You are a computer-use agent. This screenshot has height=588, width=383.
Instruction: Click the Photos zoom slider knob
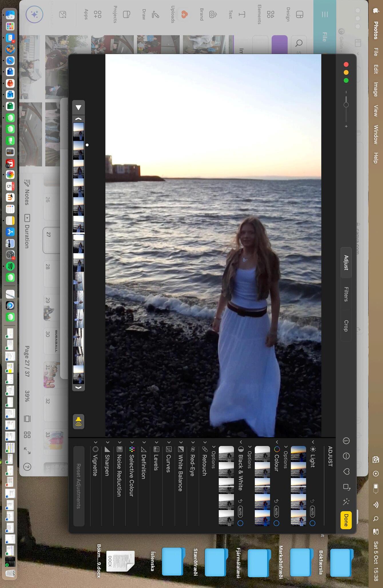(x=346, y=105)
